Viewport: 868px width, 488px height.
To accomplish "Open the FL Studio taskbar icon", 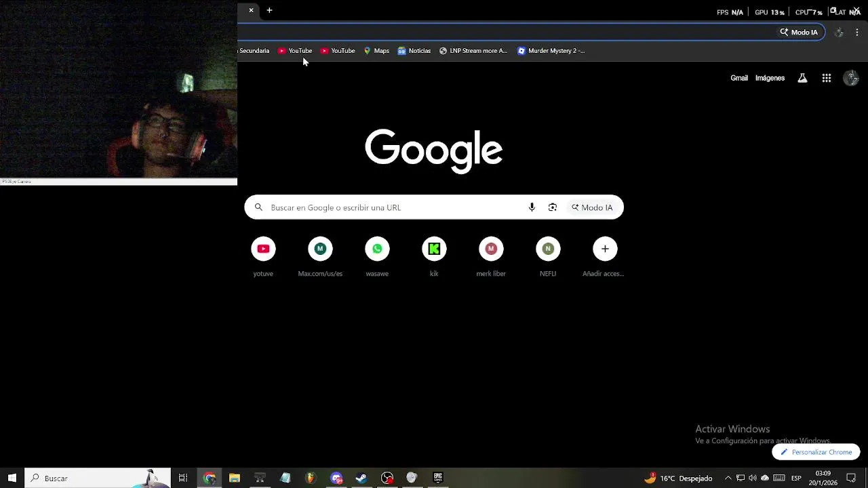I will coord(311,478).
